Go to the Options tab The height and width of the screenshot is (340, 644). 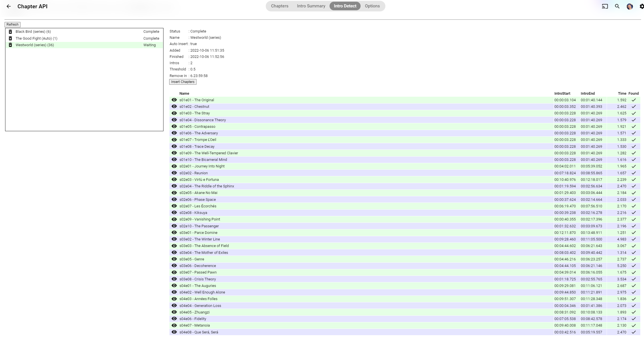click(x=372, y=6)
